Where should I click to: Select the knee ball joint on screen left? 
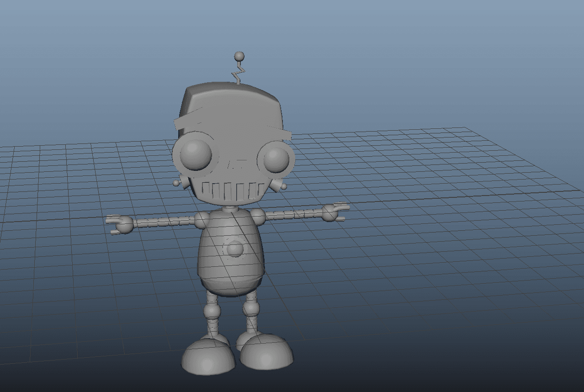click(212, 311)
